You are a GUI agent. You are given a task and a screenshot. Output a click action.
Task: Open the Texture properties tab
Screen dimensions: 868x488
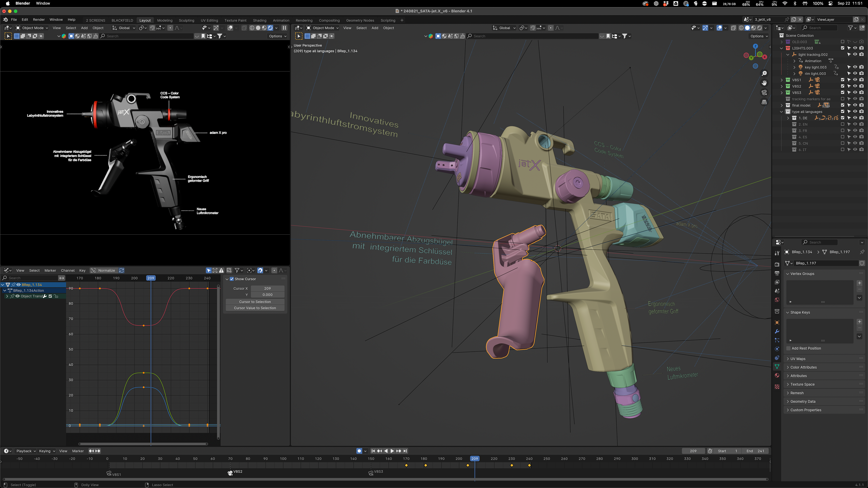tap(777, 387)
